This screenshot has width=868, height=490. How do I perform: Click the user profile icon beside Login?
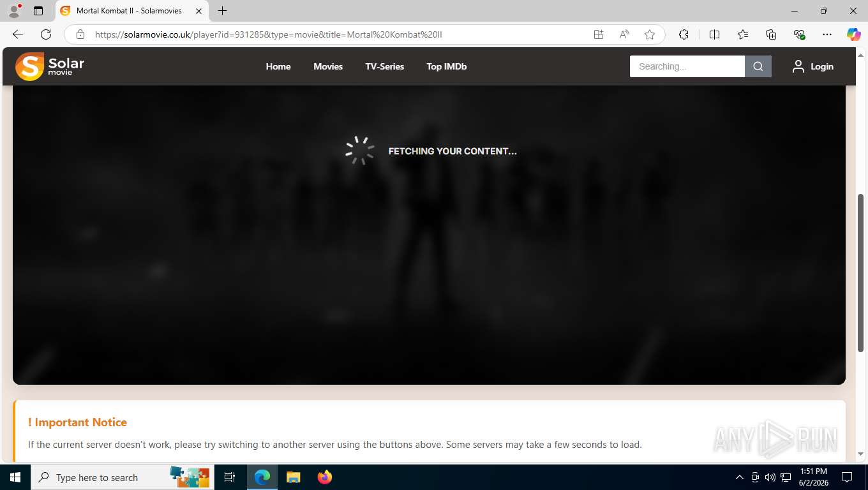tap(798, 66)
